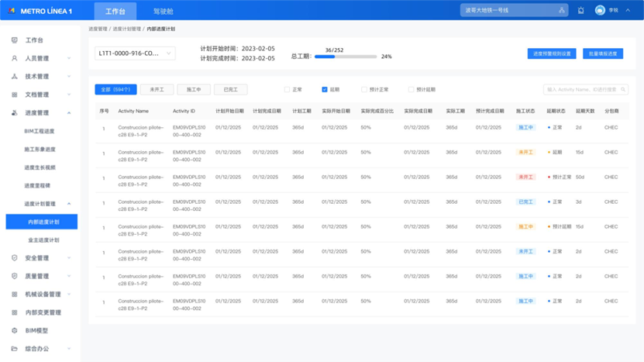Toggle the 正常 filter checkbox
The image size is (644, 362).
point(287,90)
